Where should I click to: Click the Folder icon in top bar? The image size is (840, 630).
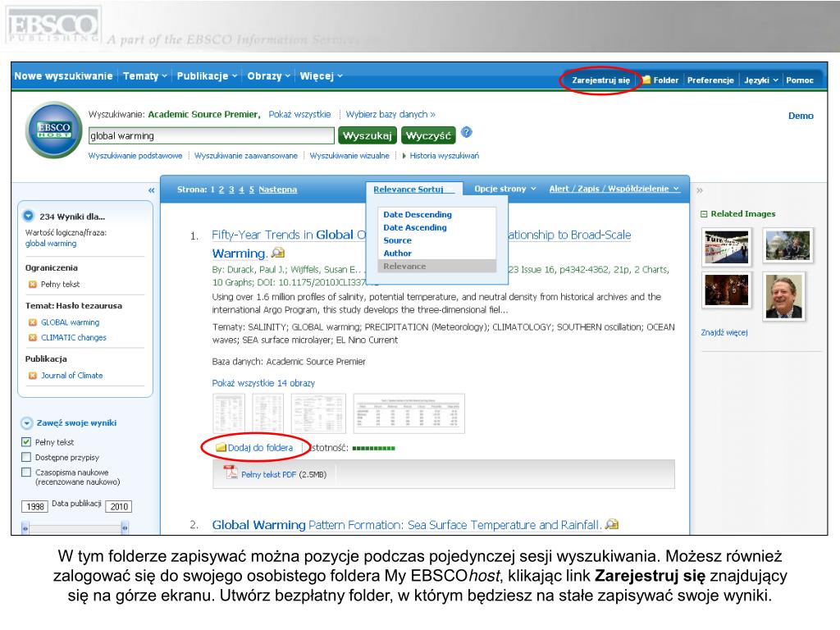(x=646, y=80)
